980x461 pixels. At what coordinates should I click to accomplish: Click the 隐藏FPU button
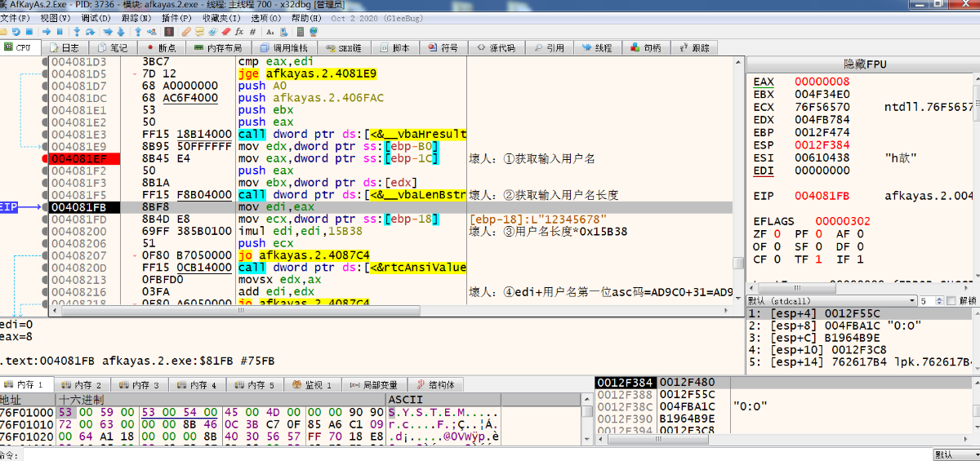(864, 64)
